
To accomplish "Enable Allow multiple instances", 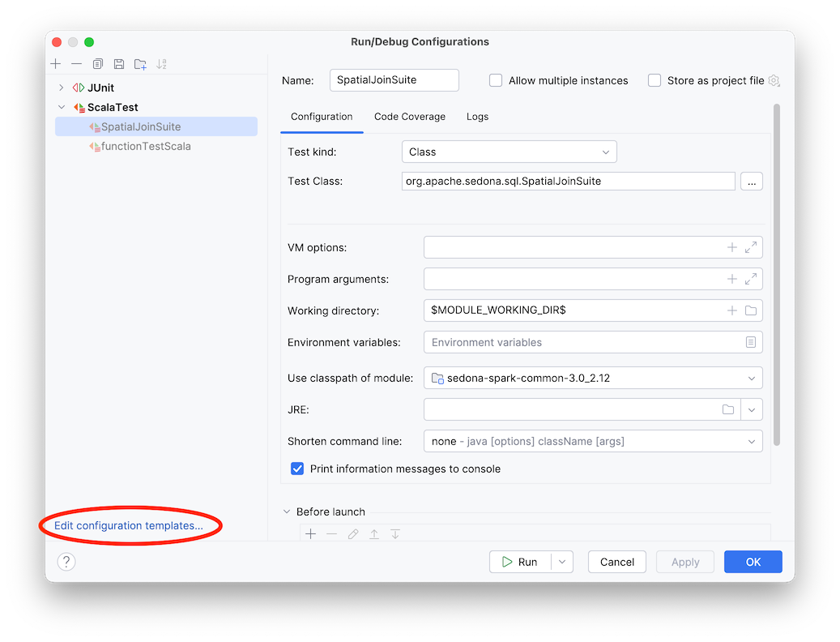I will [495, 80].
